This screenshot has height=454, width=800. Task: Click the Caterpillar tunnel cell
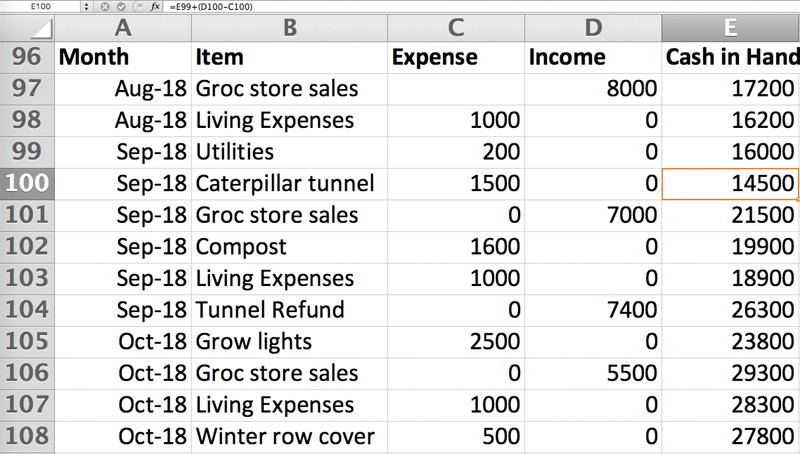point(288,183)
